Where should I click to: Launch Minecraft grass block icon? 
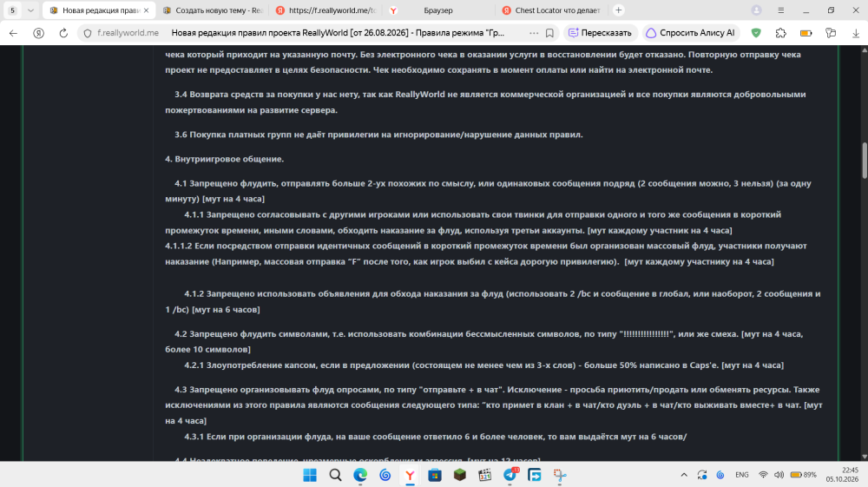tap(459, 475)
